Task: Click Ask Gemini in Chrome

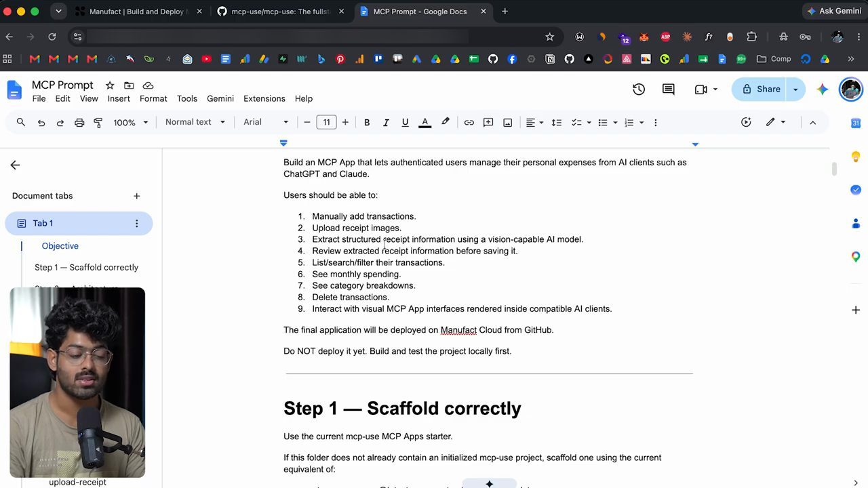Action: point(833,12)
